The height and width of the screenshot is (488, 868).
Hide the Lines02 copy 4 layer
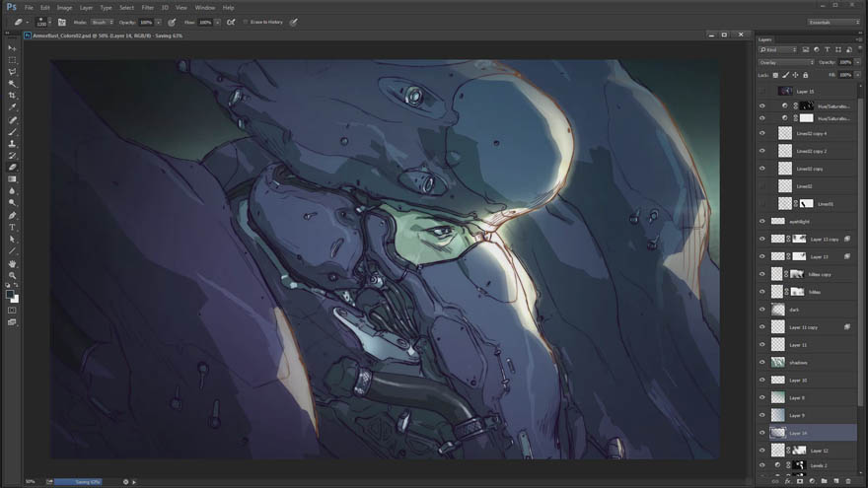pyautogui.click(x=762, y=133)
